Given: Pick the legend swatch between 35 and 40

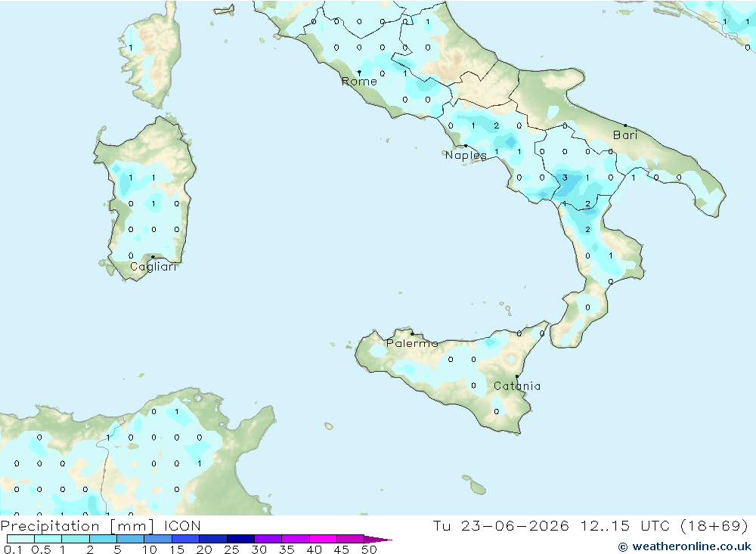Looking at the screenshot, I should [296, 539].
